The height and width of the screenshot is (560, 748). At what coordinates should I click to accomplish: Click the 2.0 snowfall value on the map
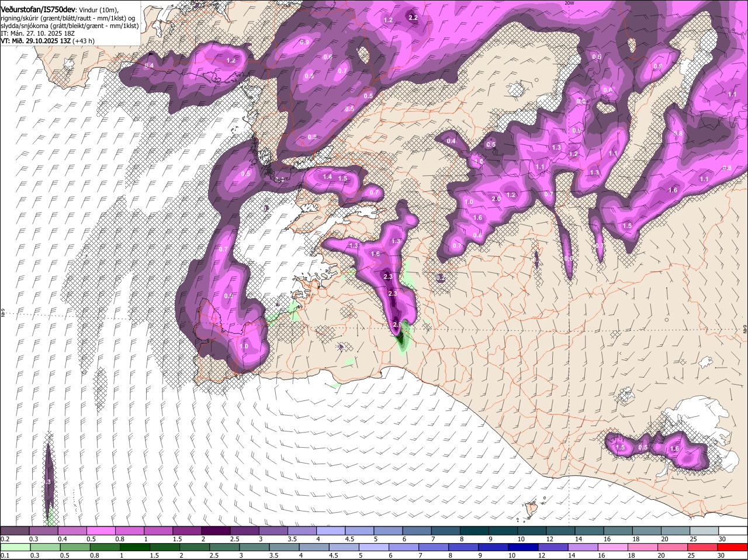[x=496, y=199]
